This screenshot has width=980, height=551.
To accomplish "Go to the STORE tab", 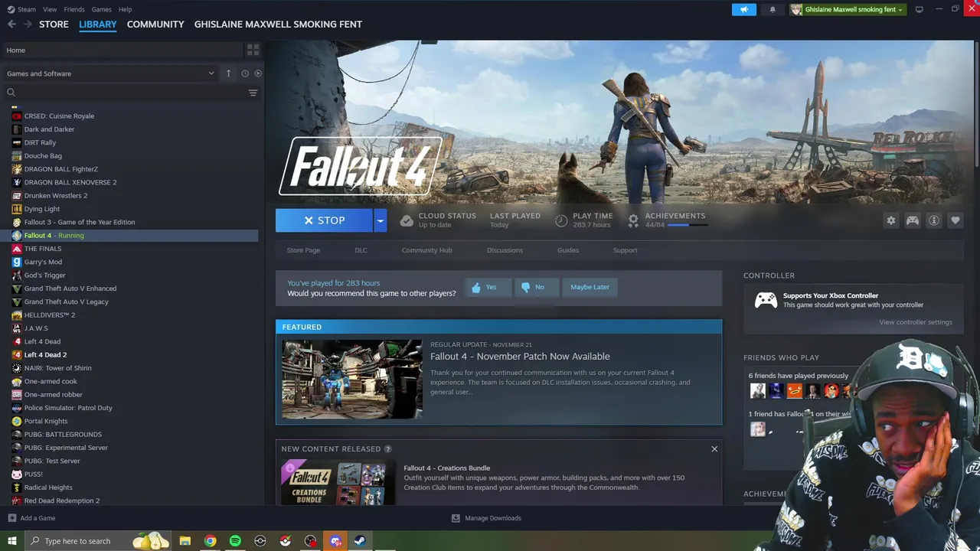I will point(54,24).
